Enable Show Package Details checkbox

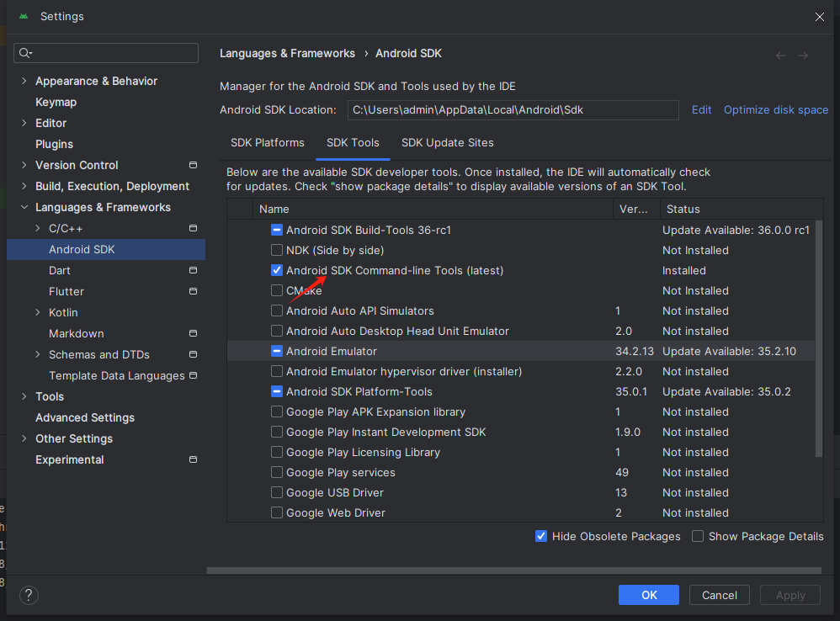698,536
